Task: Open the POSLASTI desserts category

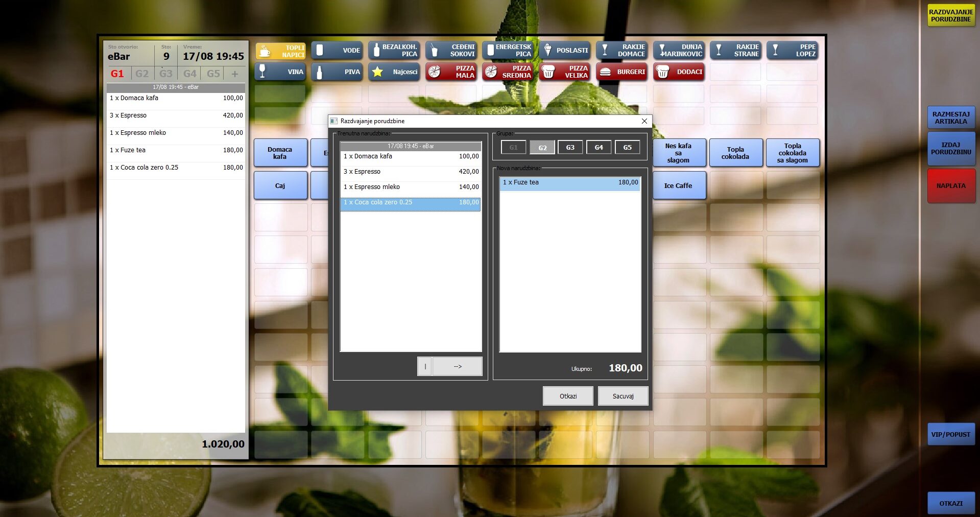Action: tap(565, 51)
